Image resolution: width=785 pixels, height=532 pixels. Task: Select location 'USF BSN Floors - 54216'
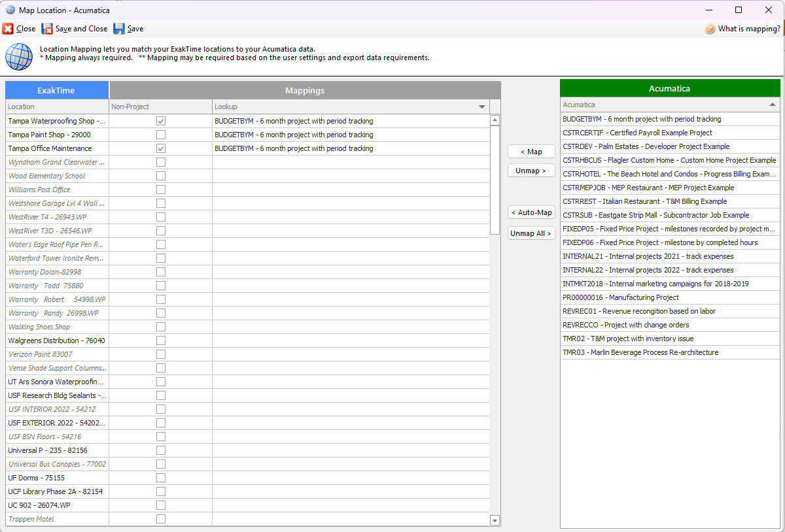coord(57,437)
